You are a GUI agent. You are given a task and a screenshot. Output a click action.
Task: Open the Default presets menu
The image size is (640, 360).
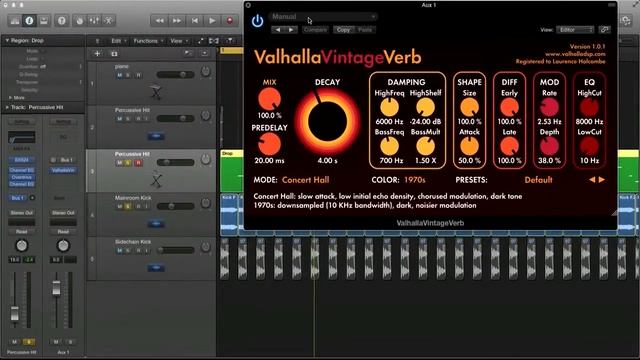538,180
